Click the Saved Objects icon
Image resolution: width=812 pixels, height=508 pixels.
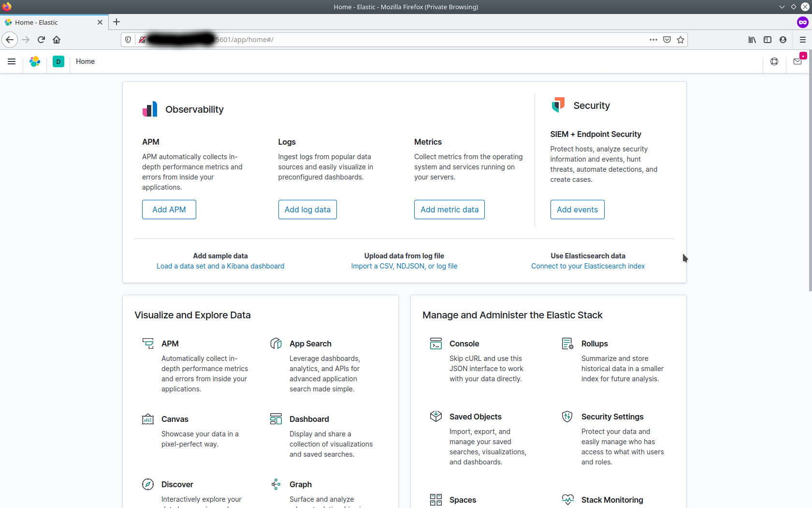[x=436, y=417]
